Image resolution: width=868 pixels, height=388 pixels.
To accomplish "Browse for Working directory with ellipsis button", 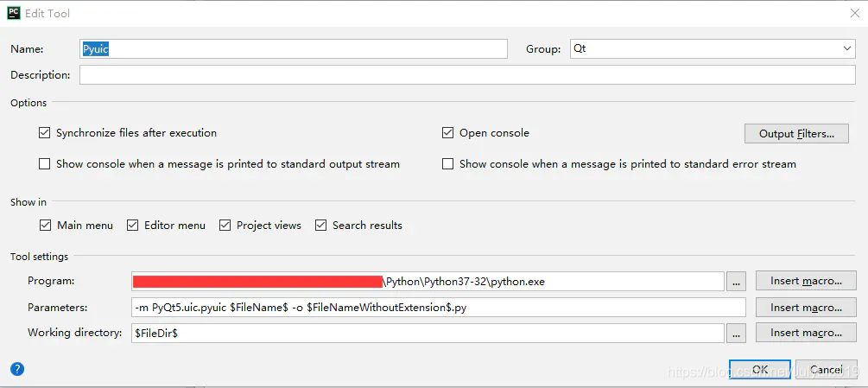I will coord(736,334).
